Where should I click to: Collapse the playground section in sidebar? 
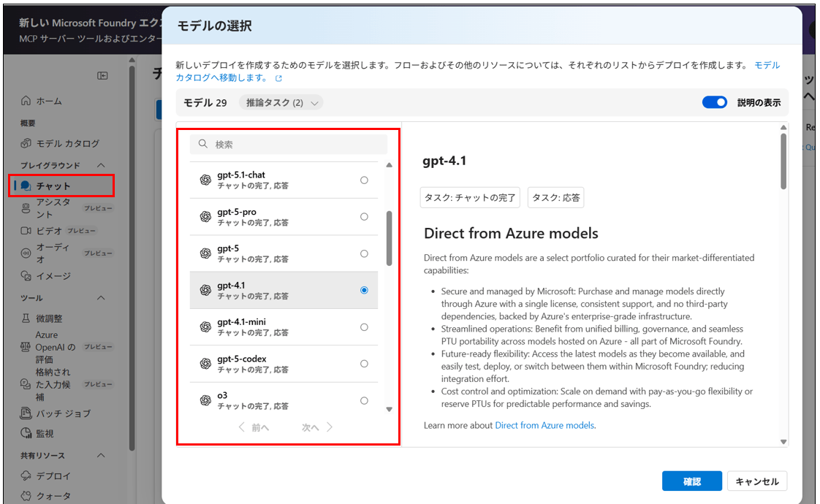point(102,165)
